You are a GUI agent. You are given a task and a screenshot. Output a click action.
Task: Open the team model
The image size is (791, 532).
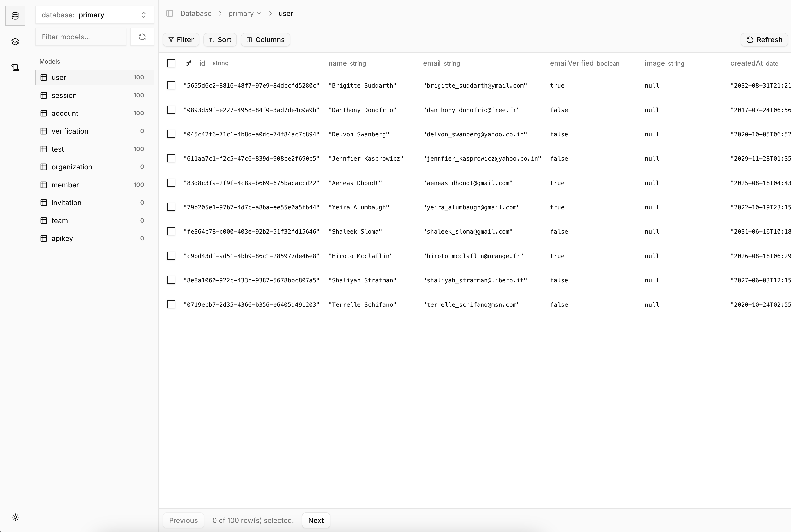[x=95, y=221]
